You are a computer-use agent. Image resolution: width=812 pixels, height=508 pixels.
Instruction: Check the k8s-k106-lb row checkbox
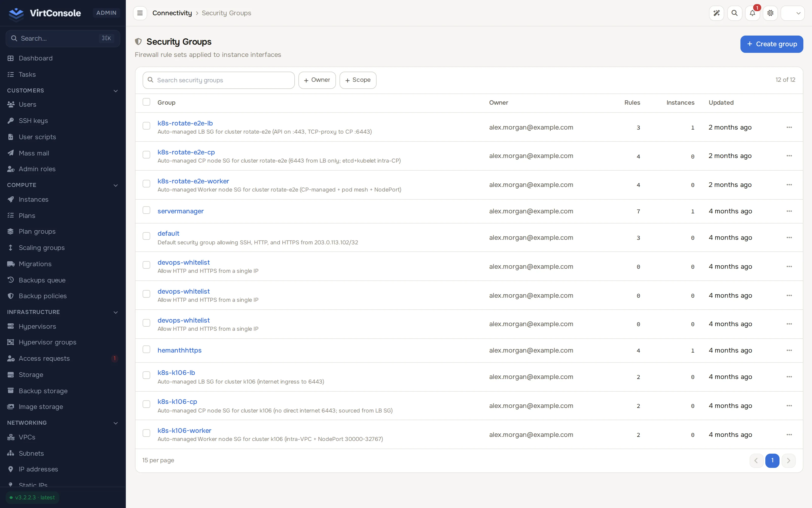pyautogui.click(x=146, y=375)
